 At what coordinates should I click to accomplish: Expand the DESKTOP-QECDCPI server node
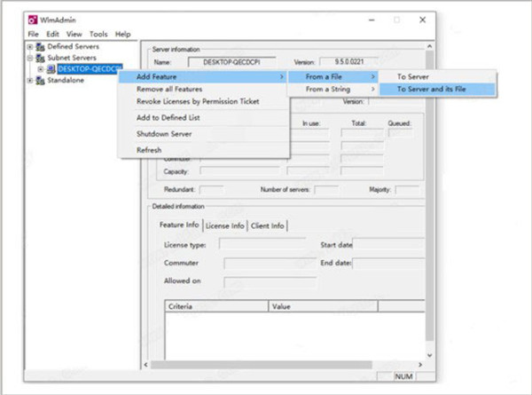click(40, 68)
